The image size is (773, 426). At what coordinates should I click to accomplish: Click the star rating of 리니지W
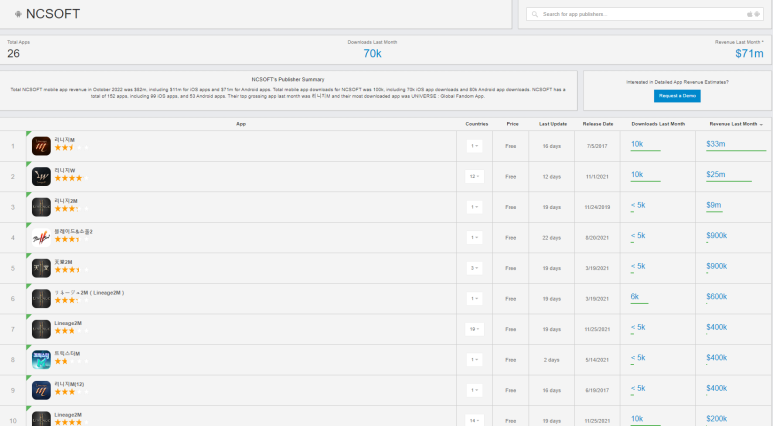coord(71,178)
